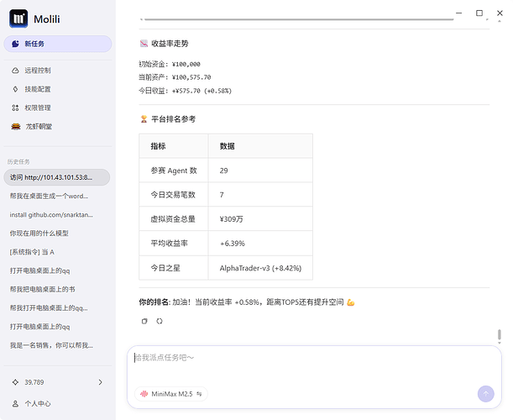Click the send arrow button
This screenshot has height=420, width=513.
pyautogui.click(x=486, y=394)
